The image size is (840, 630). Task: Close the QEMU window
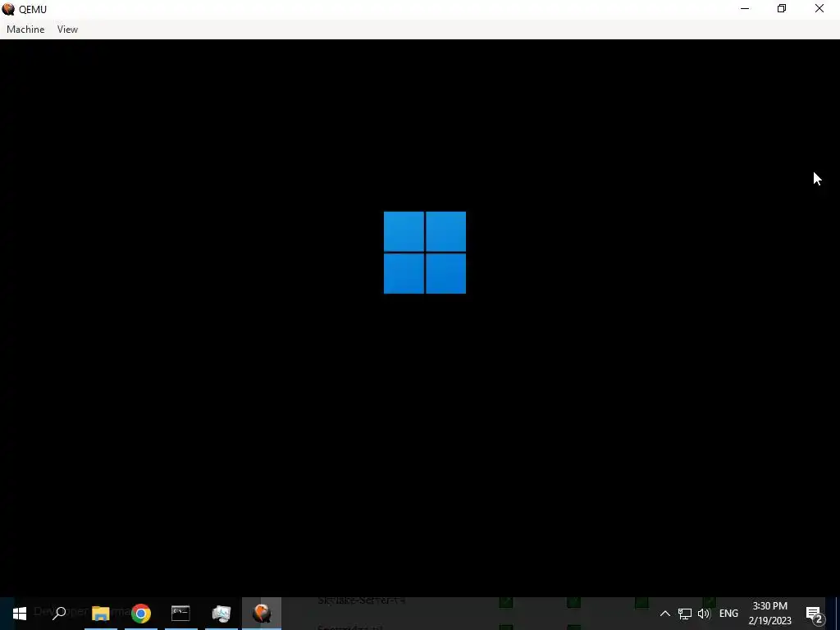click(819, 8)
